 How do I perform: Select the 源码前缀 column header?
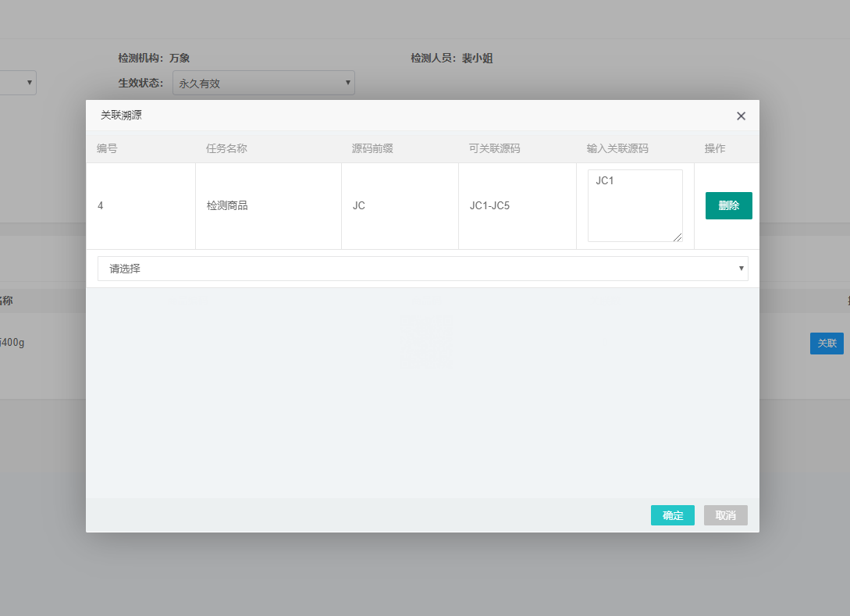point(372,148)
